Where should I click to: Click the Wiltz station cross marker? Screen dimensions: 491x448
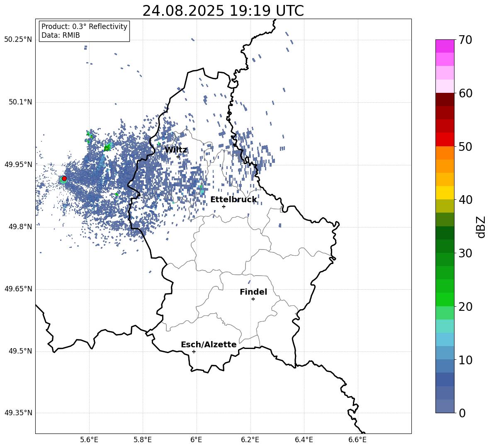coord(178,157)
